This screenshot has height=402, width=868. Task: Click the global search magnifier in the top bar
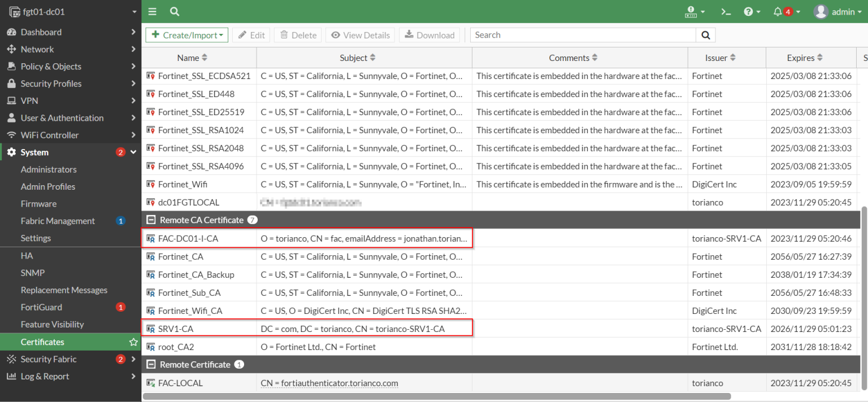174,11
